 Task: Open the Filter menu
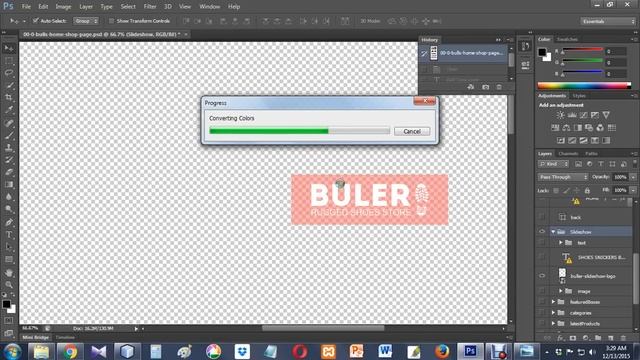point(150,7)
